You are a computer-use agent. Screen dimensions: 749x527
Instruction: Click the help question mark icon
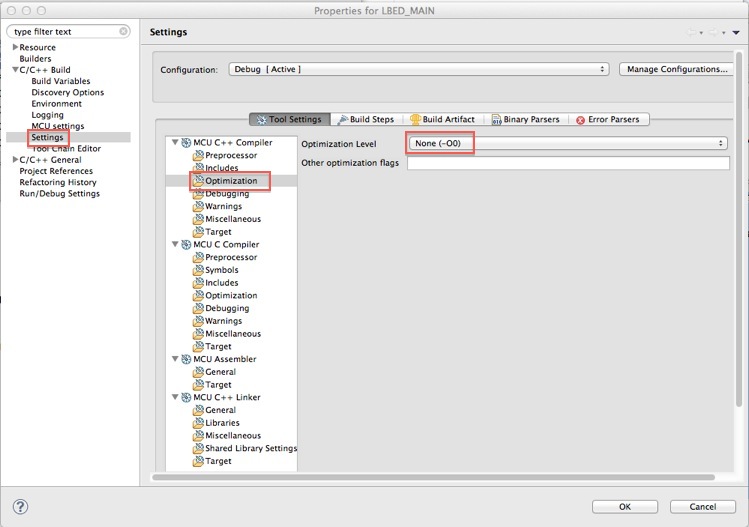tap(21, 507)
